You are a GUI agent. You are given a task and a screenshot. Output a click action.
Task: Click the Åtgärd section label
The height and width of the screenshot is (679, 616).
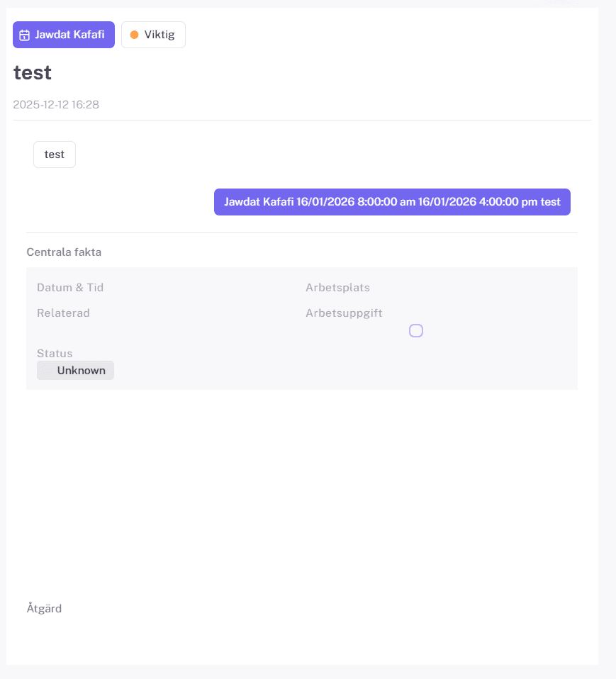tap(44, 608)
